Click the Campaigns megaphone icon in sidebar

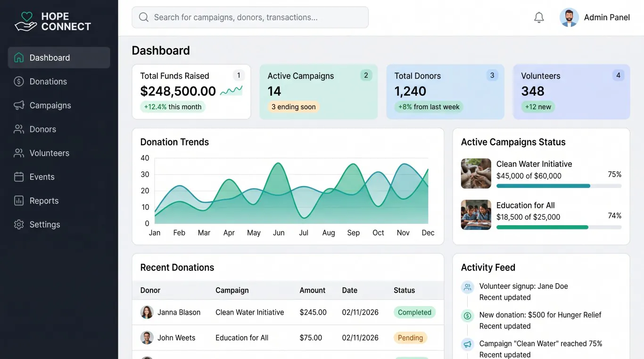[19, 106]
